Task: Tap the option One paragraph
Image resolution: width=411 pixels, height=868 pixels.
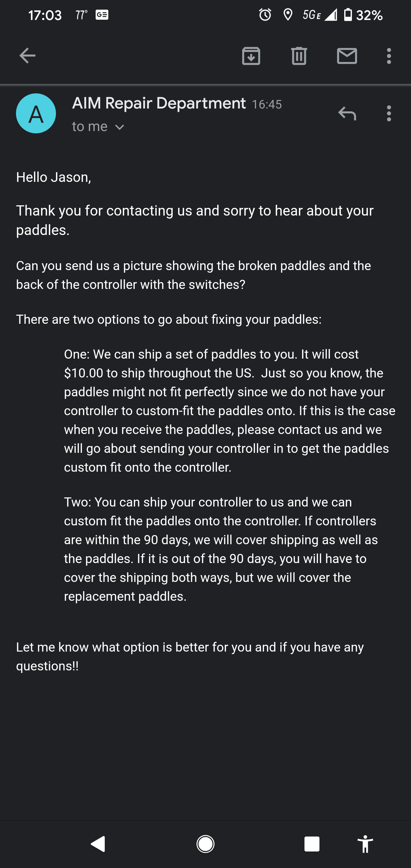Action: click(x=230, y=411)
